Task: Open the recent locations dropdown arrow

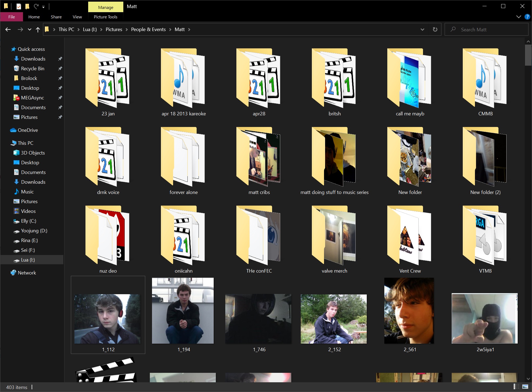Action: tap(29, 29)
